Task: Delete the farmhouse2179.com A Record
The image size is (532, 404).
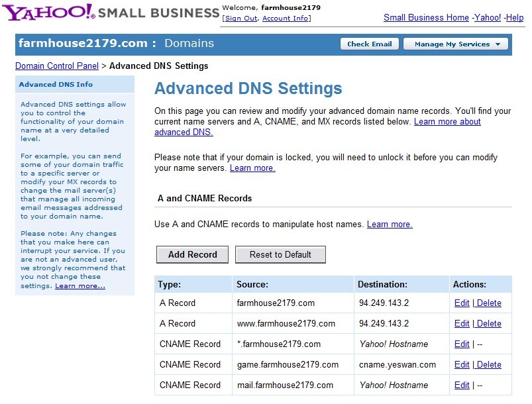Action: [x=489, y=303]
